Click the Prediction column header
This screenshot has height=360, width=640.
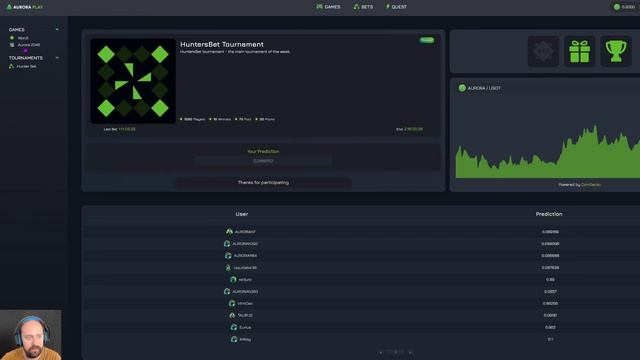[x=549, y=214]
